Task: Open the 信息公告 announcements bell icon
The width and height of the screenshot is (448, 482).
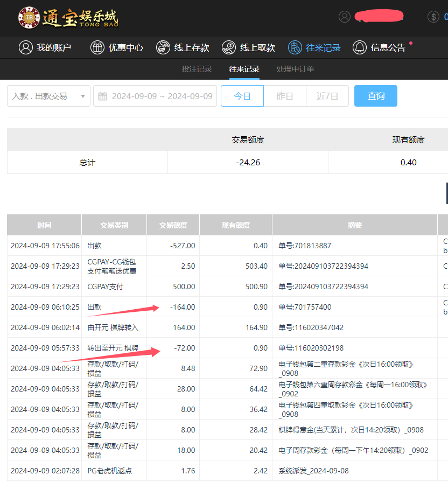Action: click(361, 47)
